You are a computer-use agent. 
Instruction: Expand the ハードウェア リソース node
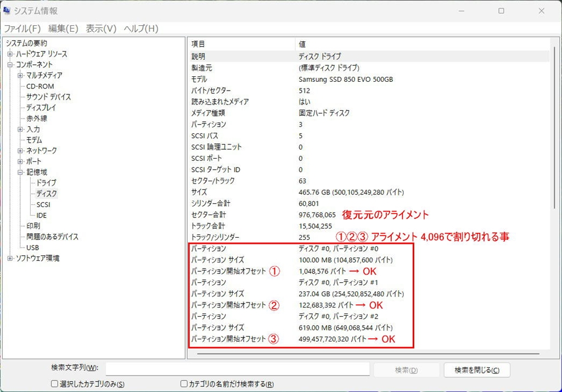pos(10,54)
